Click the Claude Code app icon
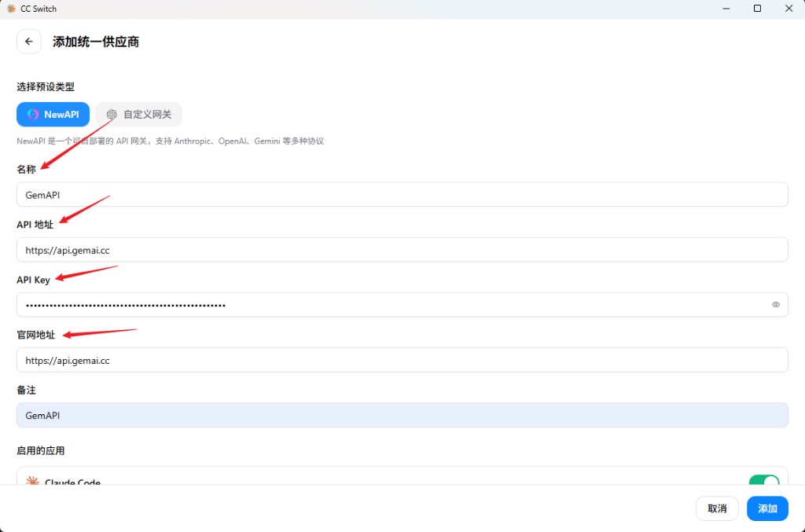Viewport: 805px width, 532px height. (x=32, y=481)
